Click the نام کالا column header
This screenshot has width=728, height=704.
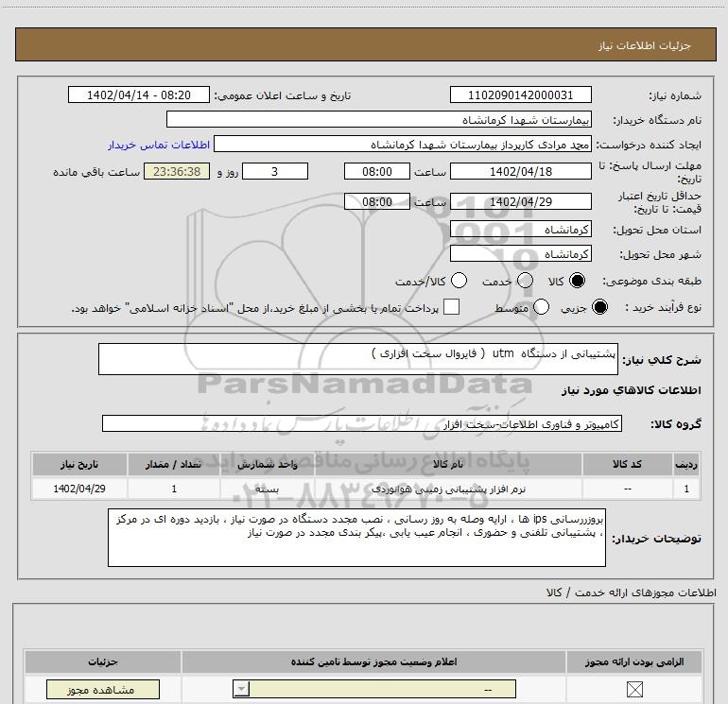(x=448, y=464)
